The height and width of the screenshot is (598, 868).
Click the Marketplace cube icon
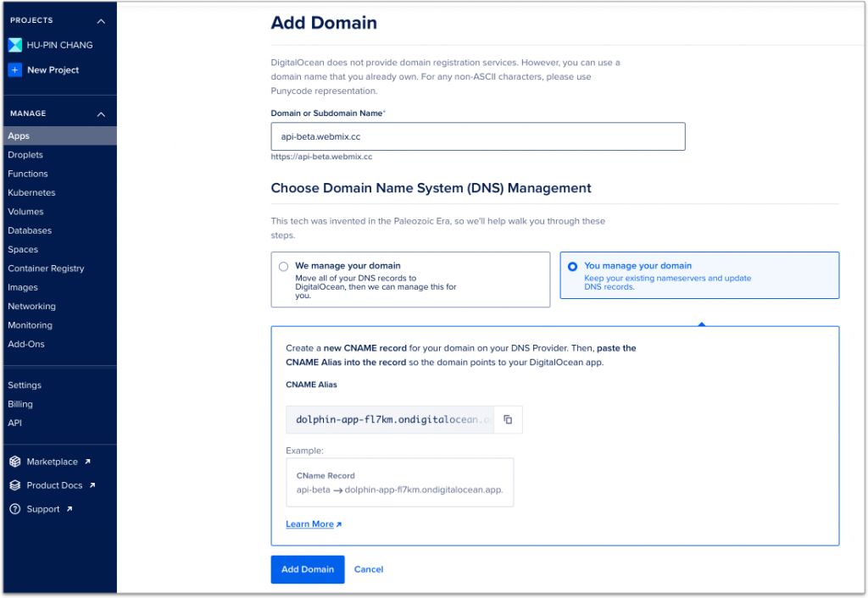pyautogui.click(x=15, y=462)
